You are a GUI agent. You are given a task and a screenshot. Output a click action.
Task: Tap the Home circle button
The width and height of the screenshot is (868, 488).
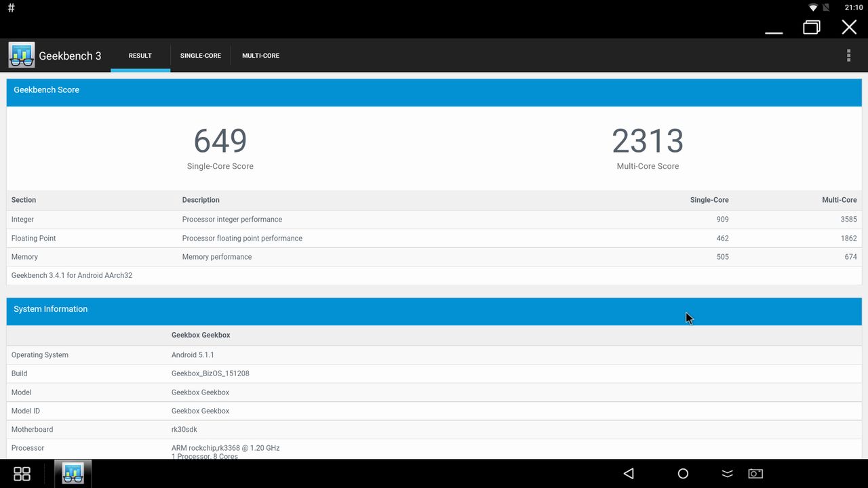683,474
